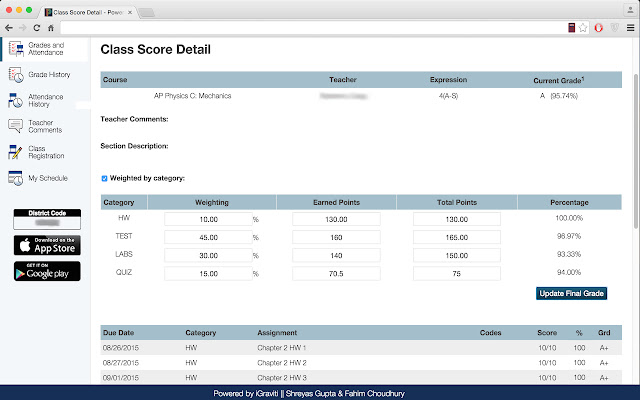This screenshot has width=640, height=400.
Task: Click the HW weighting field 10.00
Action: pyautogui.click(x=208, y=219)
